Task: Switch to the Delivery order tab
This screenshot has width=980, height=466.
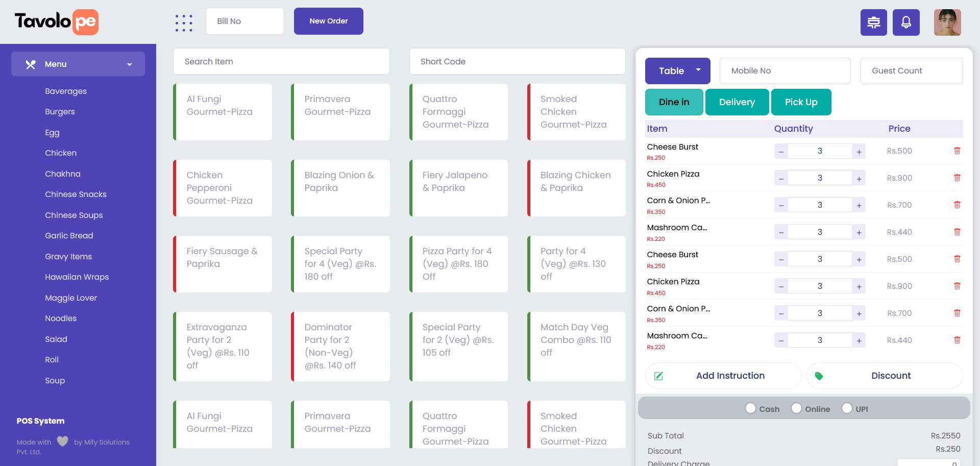Action: pos(737,102)
